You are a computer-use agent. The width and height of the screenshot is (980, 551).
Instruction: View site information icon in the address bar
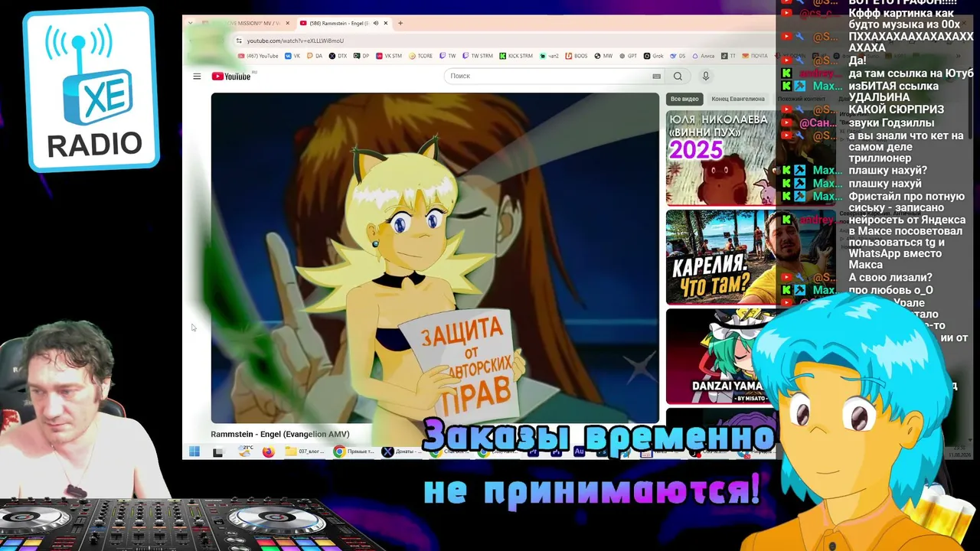[x=239, y=41]
